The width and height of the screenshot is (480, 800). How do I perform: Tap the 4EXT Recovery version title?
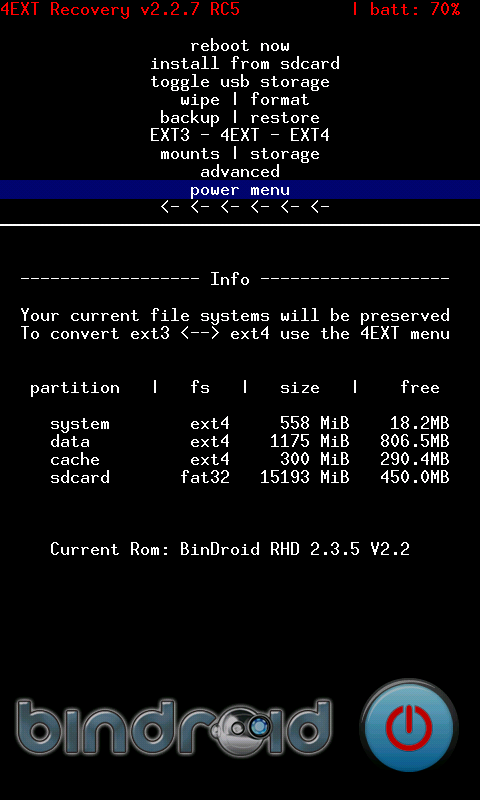click(120, 9)
